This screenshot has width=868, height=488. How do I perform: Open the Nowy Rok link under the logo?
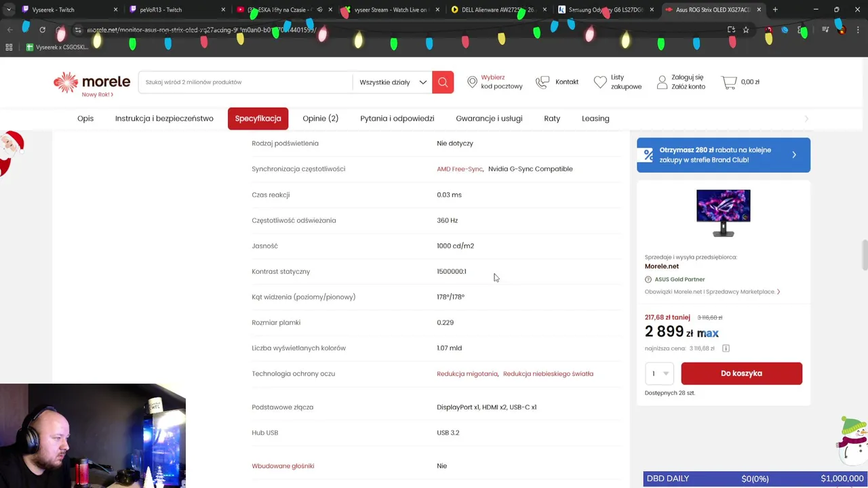point(98,95)
